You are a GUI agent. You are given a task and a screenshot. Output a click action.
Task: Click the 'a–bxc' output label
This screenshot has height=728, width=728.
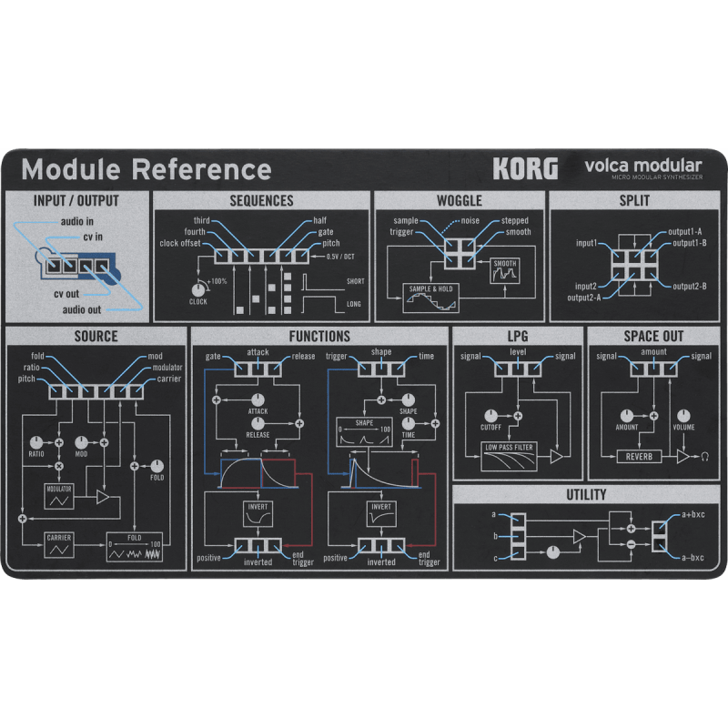[693, 558]
